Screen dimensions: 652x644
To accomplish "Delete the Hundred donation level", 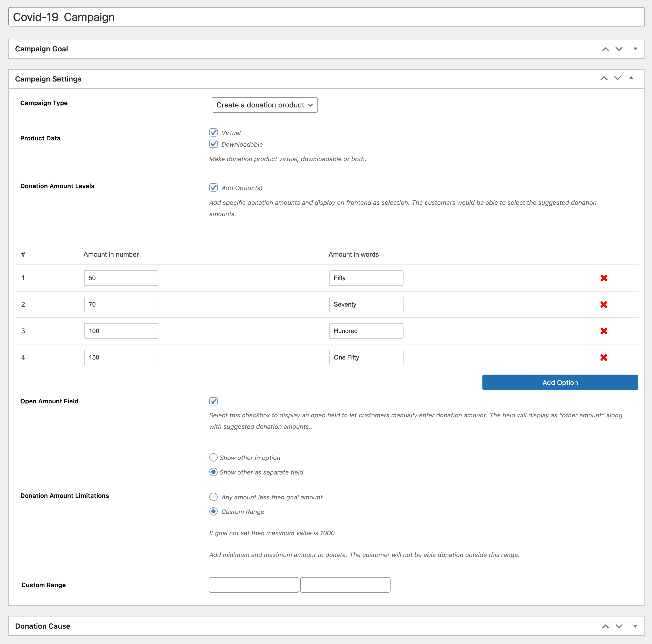I will coord(603,331).
